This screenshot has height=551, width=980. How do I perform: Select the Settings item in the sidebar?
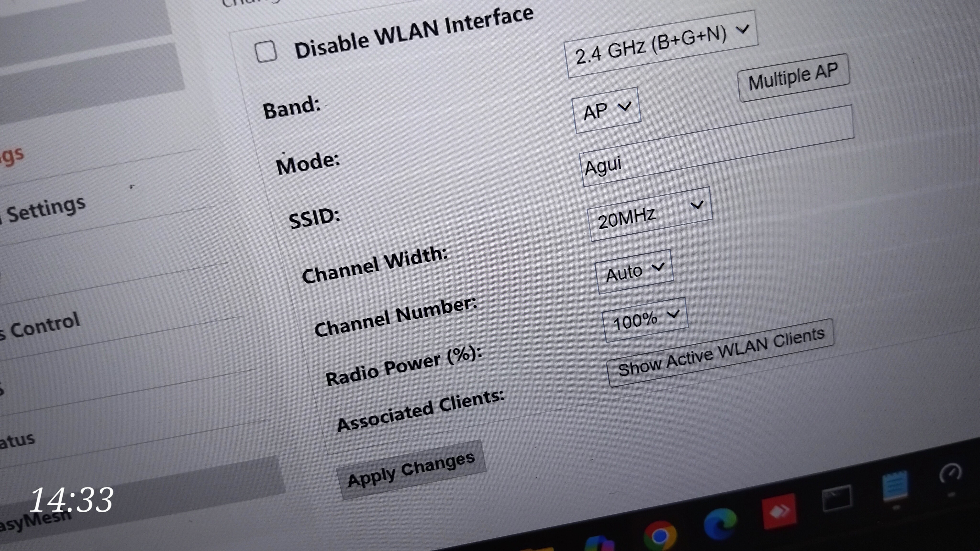[46, 210]
